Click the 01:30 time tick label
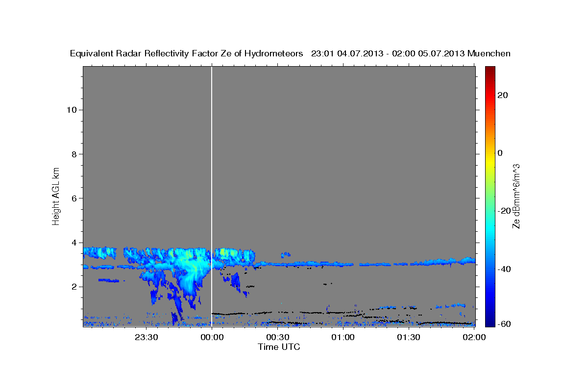 [x=409, y=337]
